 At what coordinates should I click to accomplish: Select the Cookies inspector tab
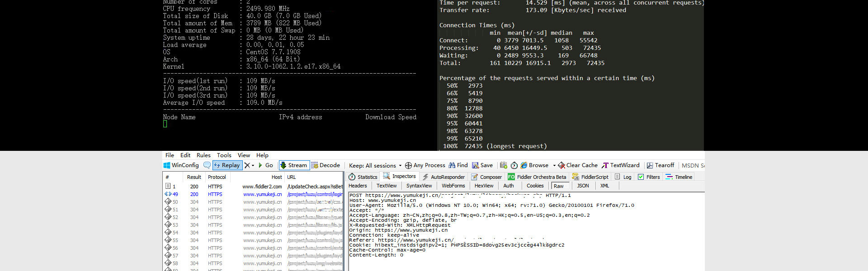(535, 186)
